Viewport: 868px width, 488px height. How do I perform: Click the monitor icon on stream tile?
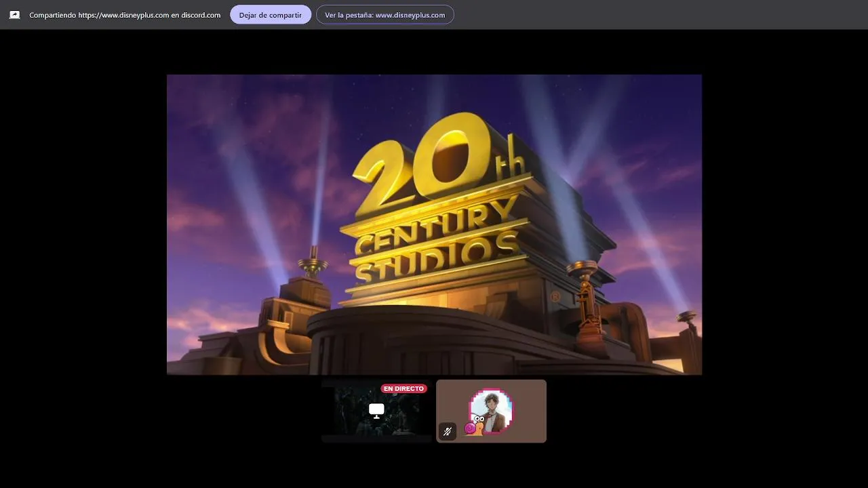[376, 410]
